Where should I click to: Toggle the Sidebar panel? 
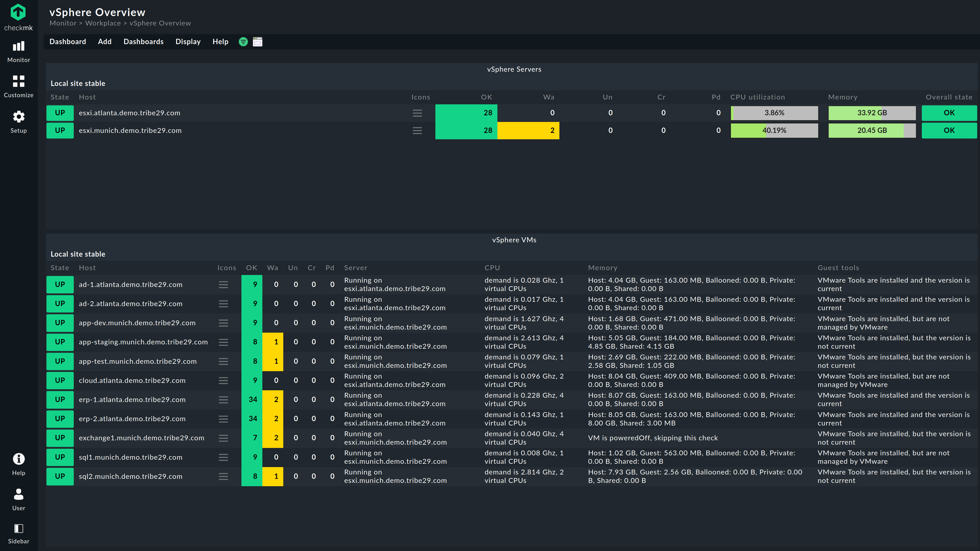click(x=19, y=534)
